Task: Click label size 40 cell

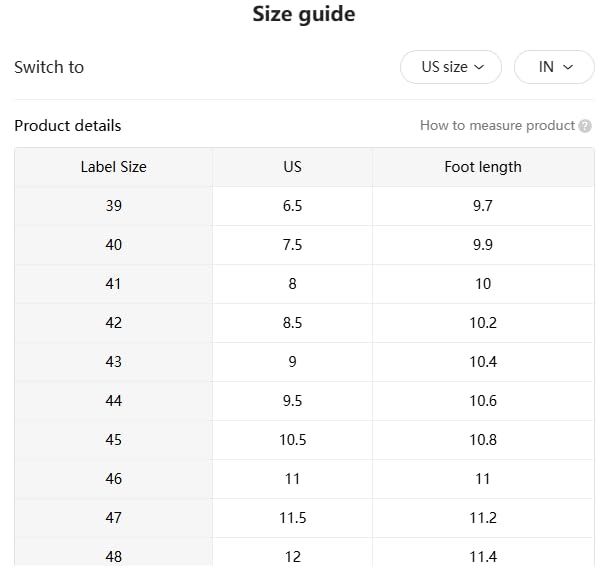Action: (x=113, y=245)
